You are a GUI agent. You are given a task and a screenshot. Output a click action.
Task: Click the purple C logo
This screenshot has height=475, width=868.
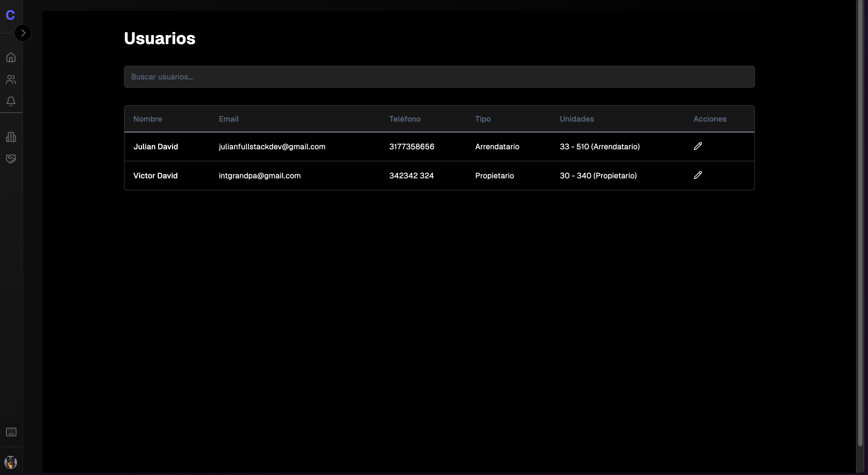tap(10, 15)
